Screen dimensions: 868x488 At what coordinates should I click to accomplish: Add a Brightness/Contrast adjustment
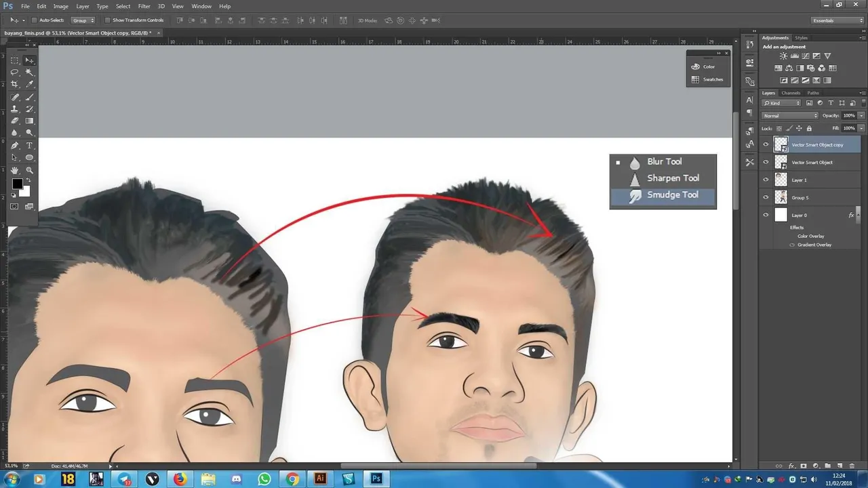tap(784, 56)
